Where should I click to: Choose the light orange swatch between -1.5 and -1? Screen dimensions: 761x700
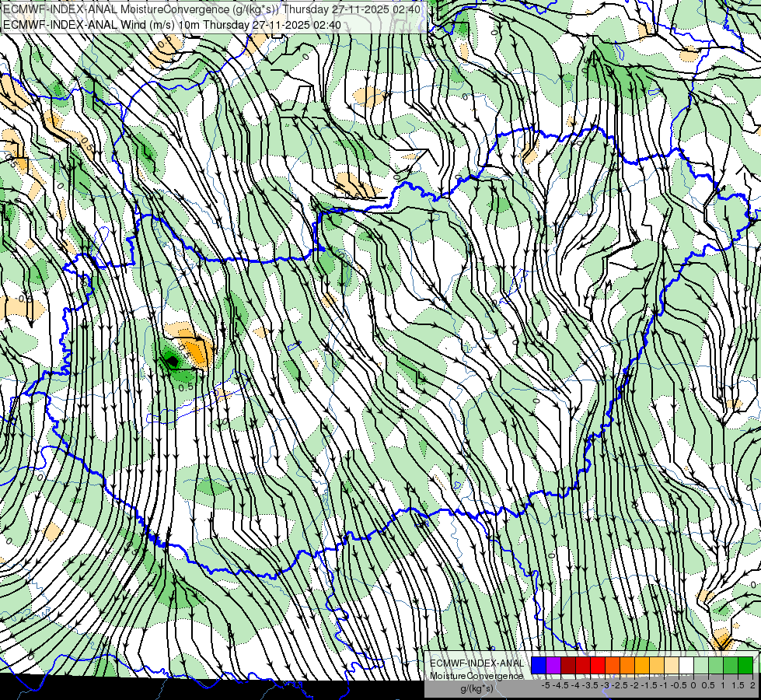(x=657, y=665)
